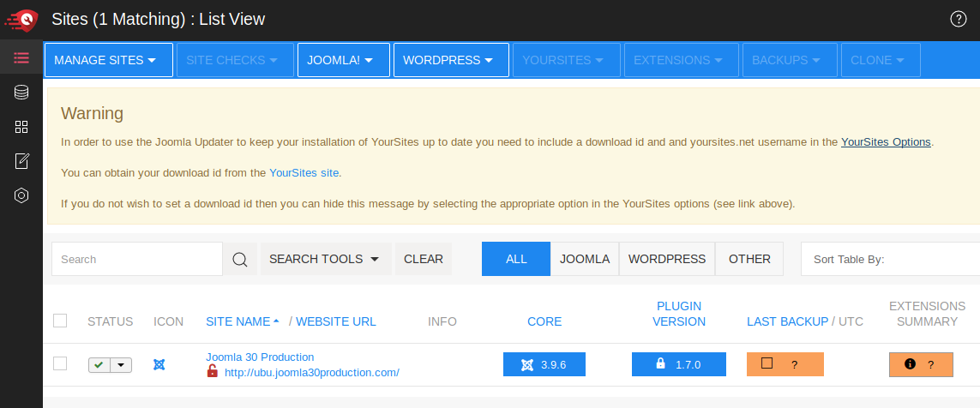Image resolution: width=980 pixels, height=408 pixels.
Task: Focus the Search input field
Action: pos(137,259)
